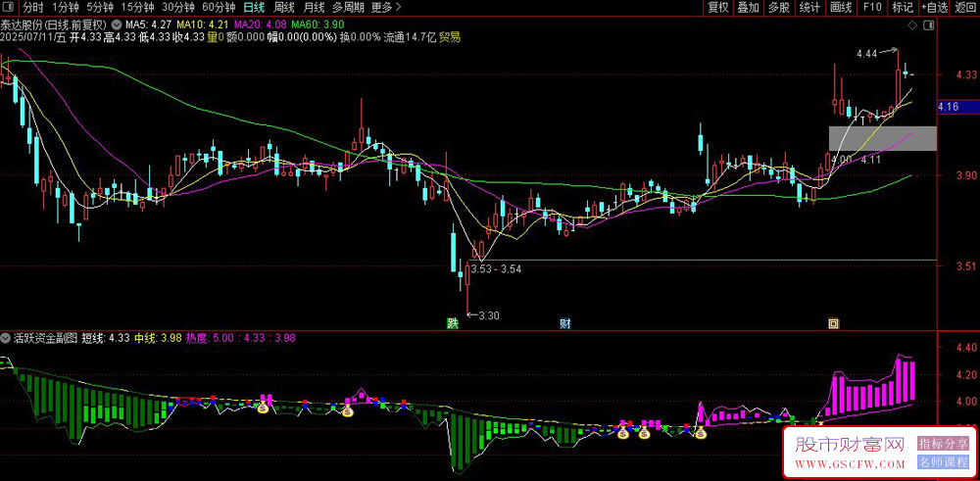Activate the 画线 drawing tool

tap(841, 8)
